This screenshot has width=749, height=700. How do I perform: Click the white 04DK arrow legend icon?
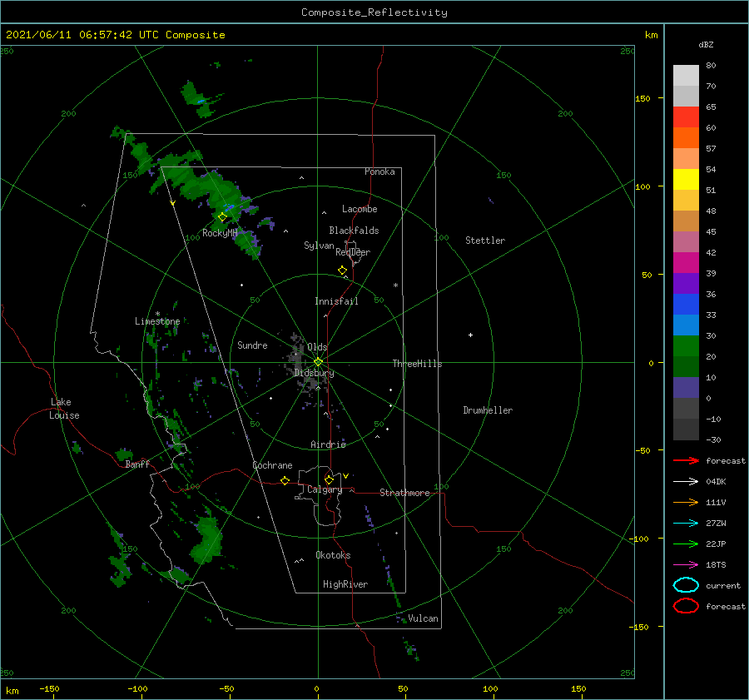[x=686, y=481]
